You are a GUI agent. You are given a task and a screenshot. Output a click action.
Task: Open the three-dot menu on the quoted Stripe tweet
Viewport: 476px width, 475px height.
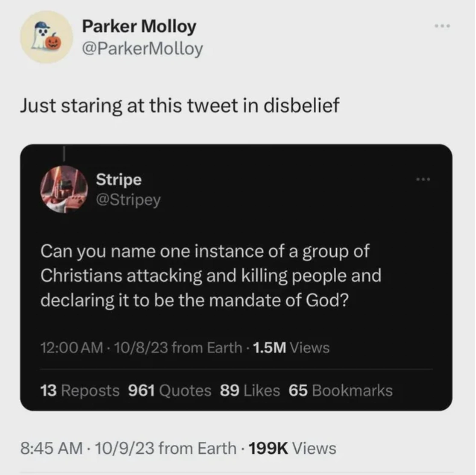click(x=423, y=180)
